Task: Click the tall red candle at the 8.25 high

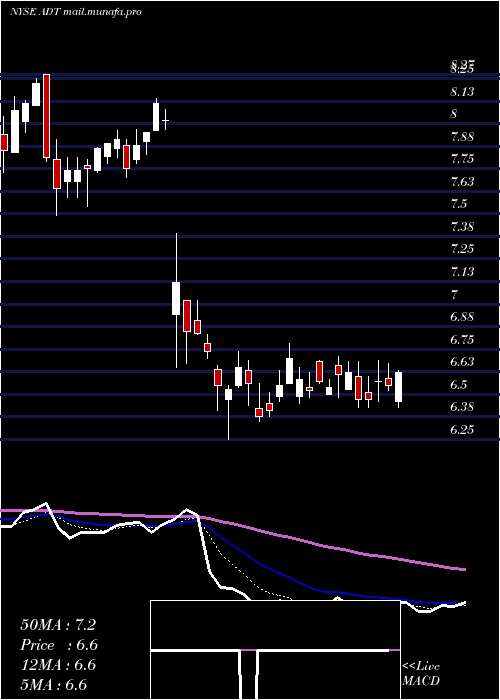Action: coord(46,116)
